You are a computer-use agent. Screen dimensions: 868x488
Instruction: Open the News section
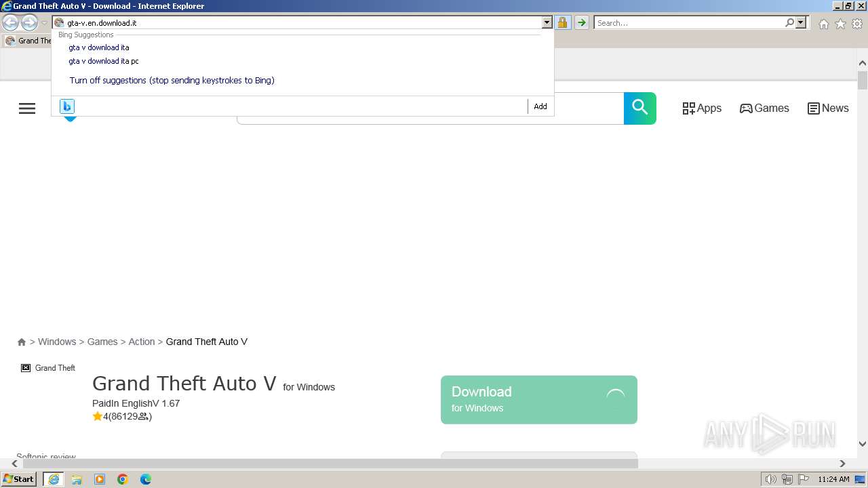pos(828,108)
